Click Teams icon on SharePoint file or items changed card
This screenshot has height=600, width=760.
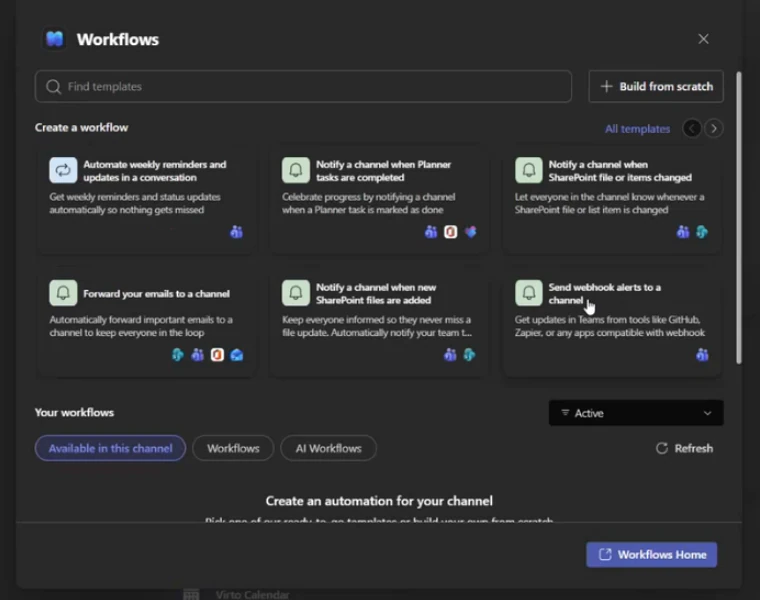pyautogui.click(x=683, y=232)
